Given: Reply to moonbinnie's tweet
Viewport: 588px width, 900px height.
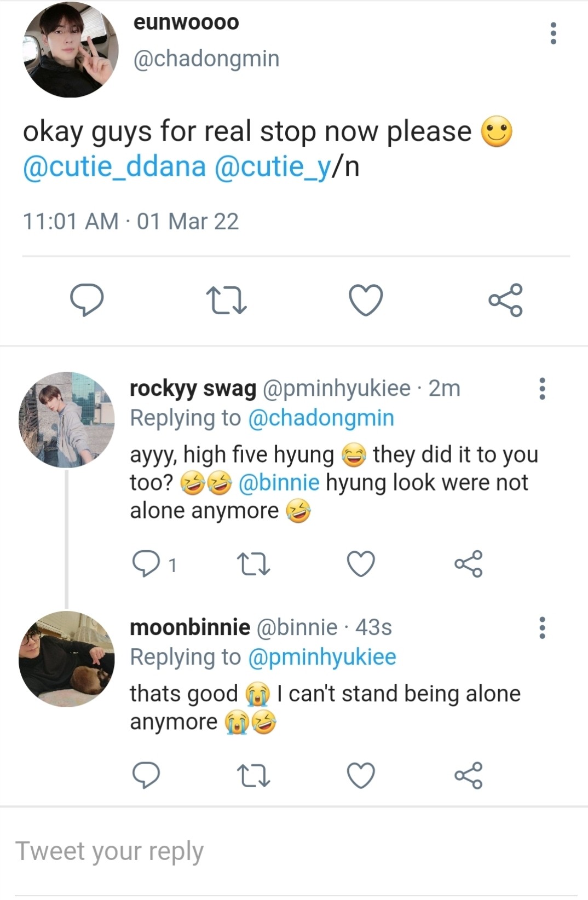Looking at the screenshot, I should pyautogui.click(x=146, y=775).
